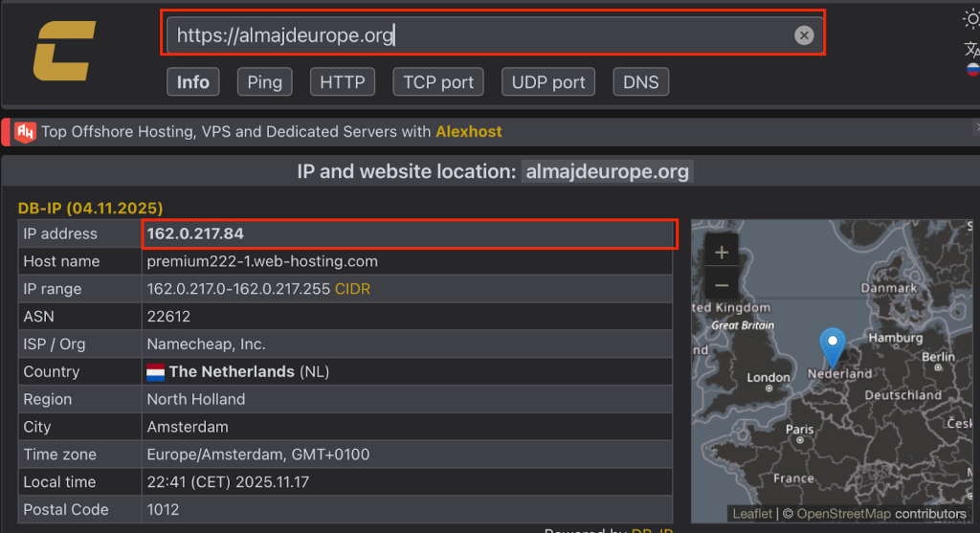
Task: Switch language with the Russian flag
Action: [972, 70]
